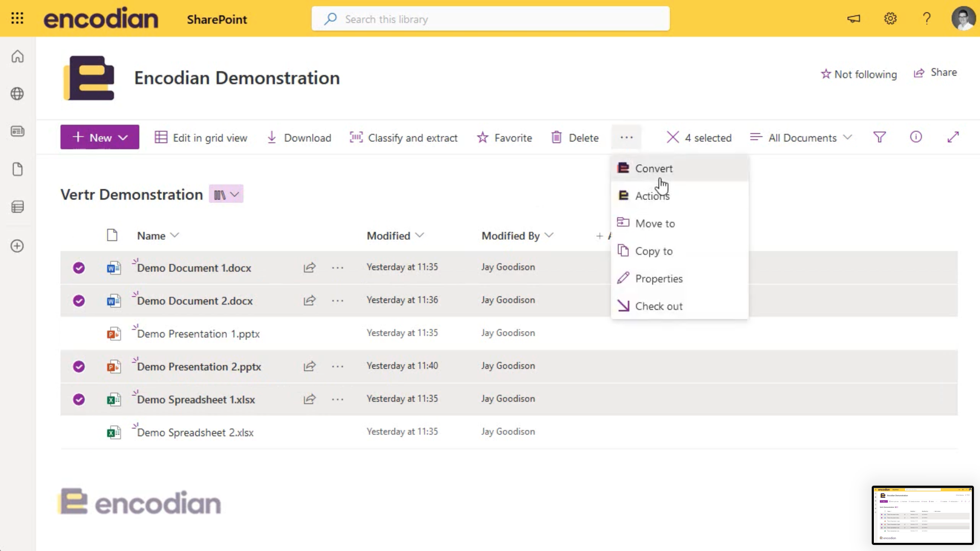The height and width of the screenshot is (551, 980).
Task: Share Demo Spreadsheet 1.xlsx via share icon
Action: point(310,399)
